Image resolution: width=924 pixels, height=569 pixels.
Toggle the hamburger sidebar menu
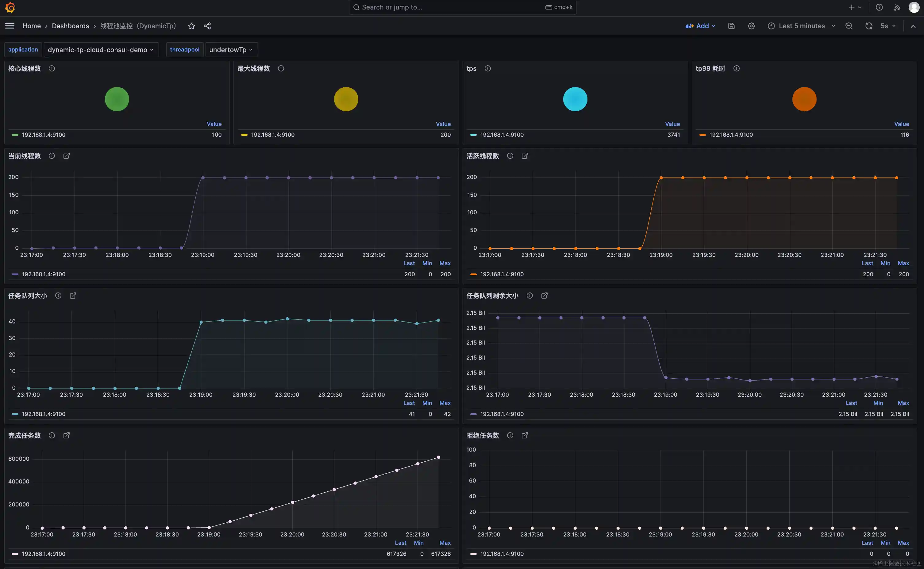[x=10, y=26]
